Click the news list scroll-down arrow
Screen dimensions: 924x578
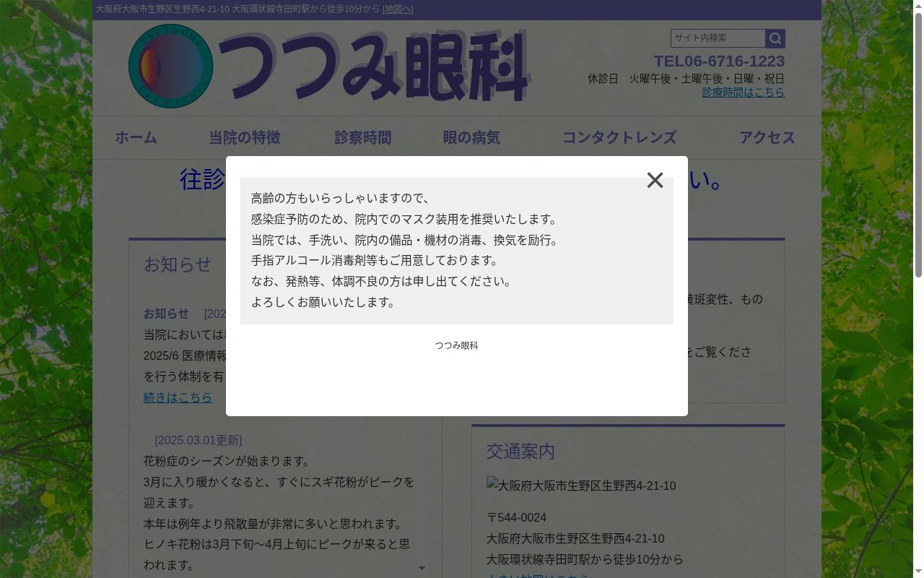click(422, 569)
